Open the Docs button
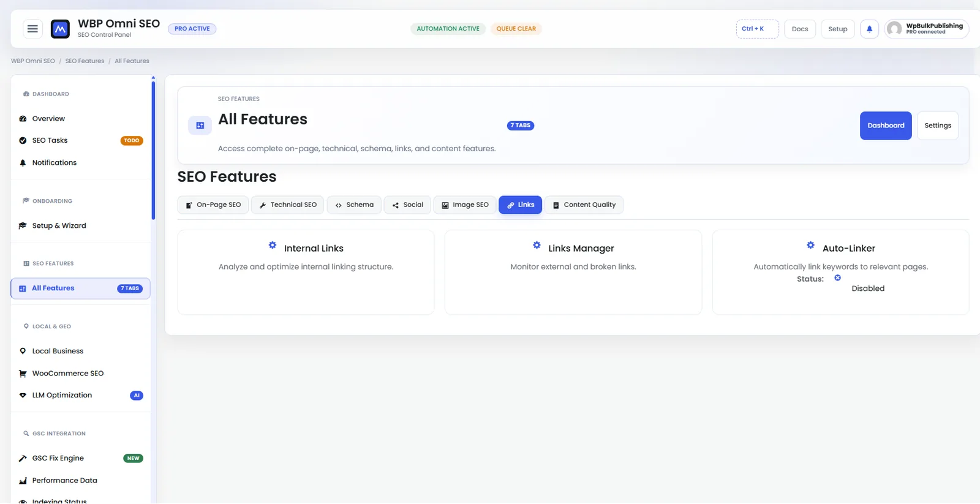This screenshot has width=980, height=504. [800, 29]
